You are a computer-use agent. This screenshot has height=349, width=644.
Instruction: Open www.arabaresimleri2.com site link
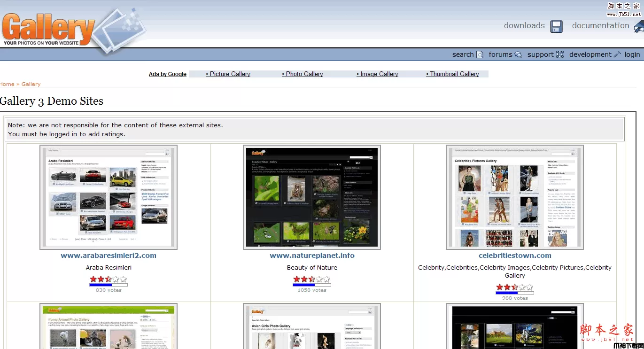[x=109, y=256]
